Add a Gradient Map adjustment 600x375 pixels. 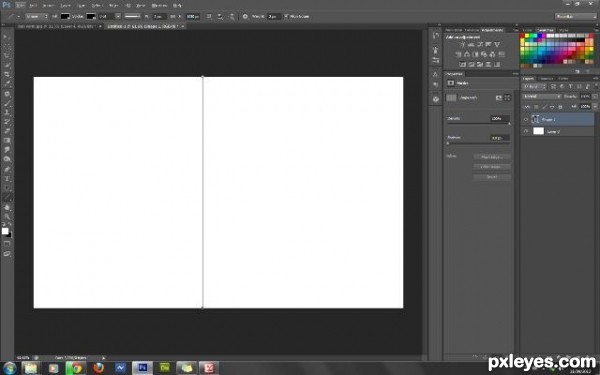pos(497,64)
